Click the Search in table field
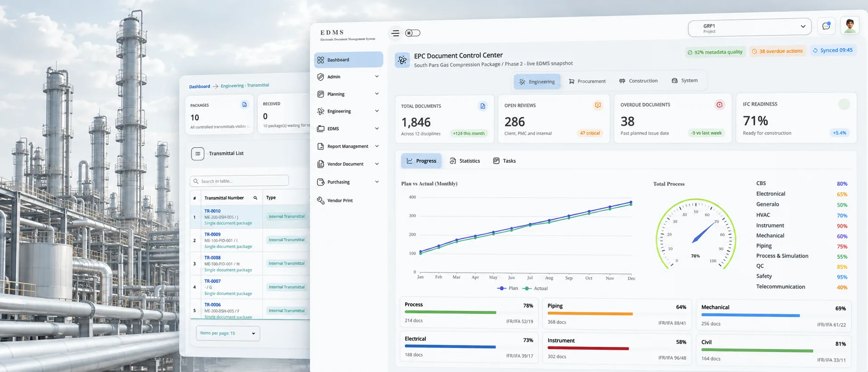Viewport: 868px width, 372px height. tap(239, 181)
